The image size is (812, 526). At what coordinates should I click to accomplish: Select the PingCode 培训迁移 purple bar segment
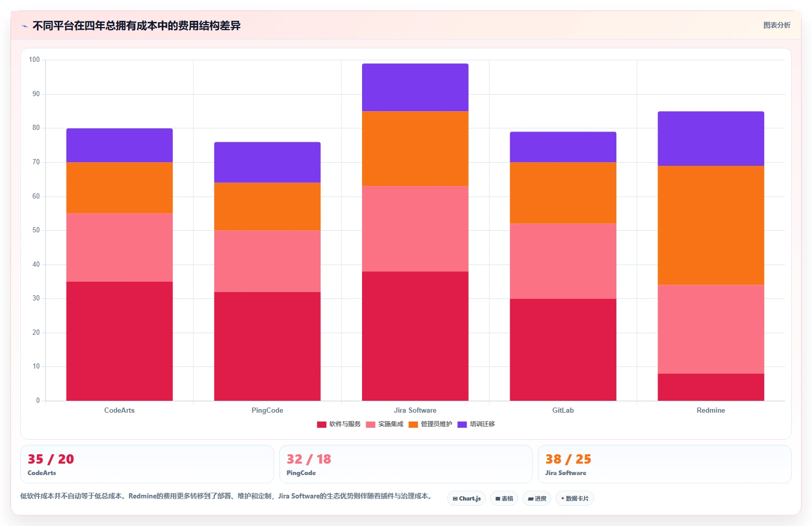point(267,162)
